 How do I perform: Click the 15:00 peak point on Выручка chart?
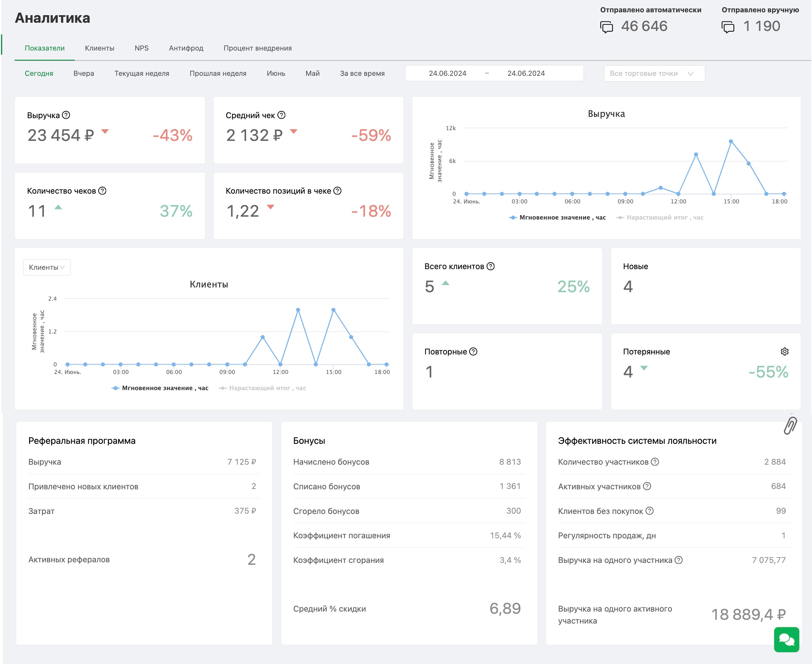(x=731, y=142)
